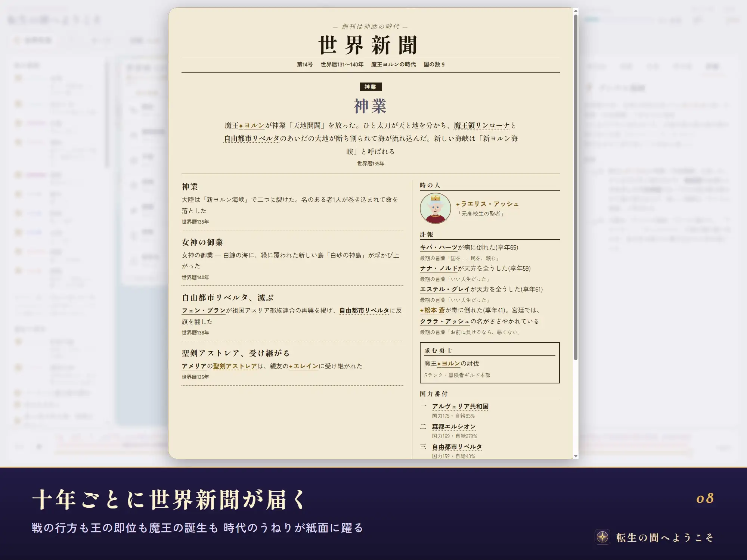Click the compass star icon beside 転生の間へようこそ
747x560 pixels.
click(602, 537)
